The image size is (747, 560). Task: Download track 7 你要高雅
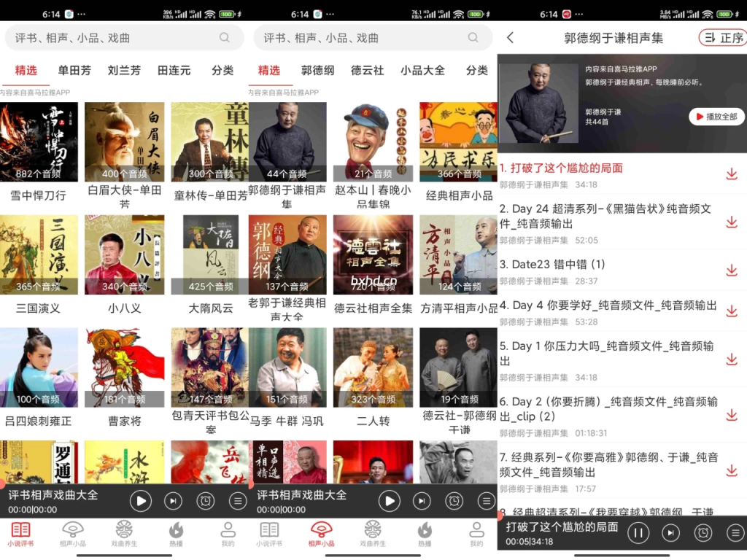point(731,471)
